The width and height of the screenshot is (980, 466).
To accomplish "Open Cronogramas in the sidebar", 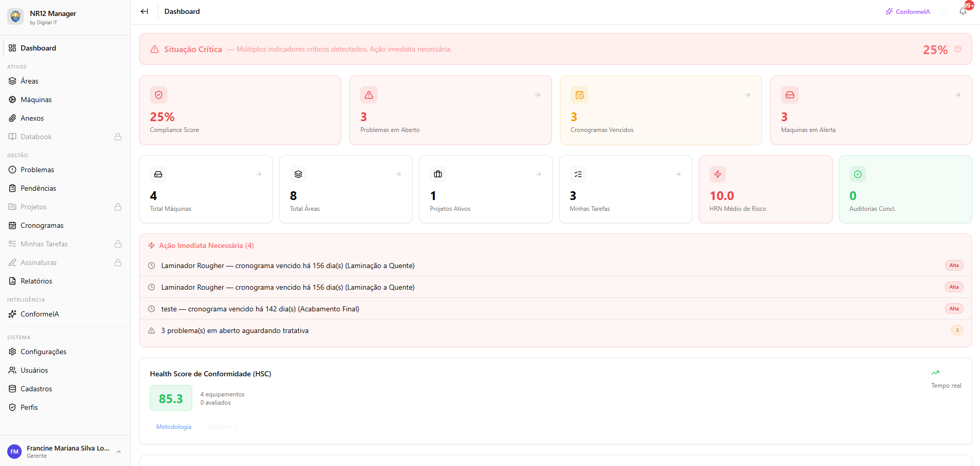I will coord(65,225).
